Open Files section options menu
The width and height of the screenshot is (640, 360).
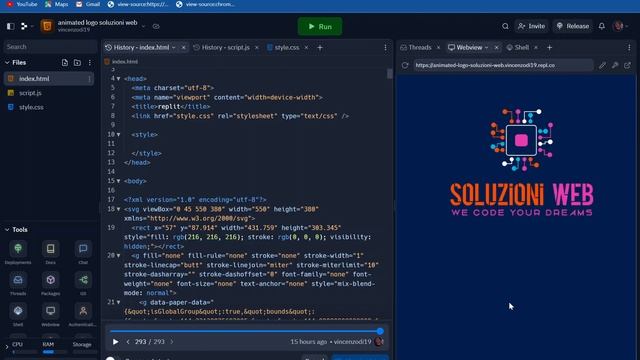89,62
